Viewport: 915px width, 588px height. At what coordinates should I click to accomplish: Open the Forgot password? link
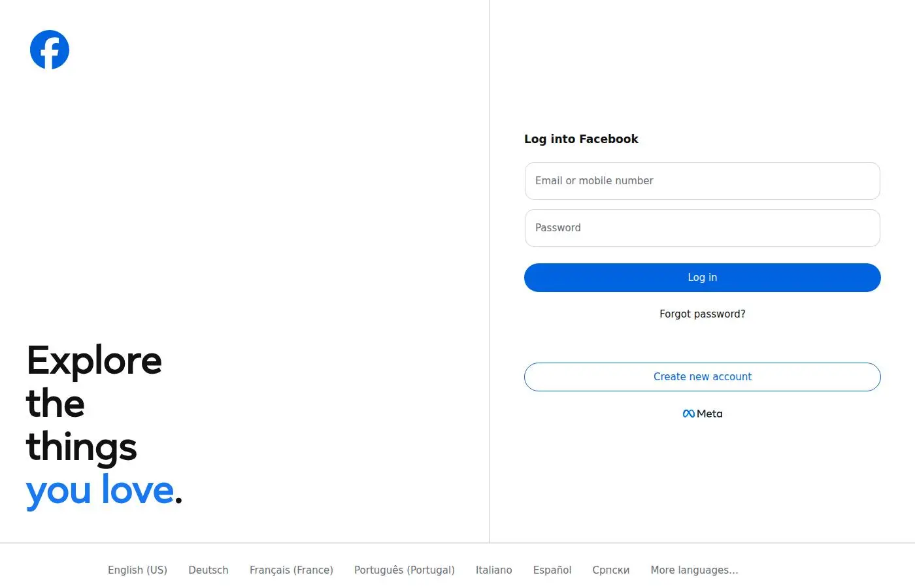pyautogui.click(x=702, y=314)
